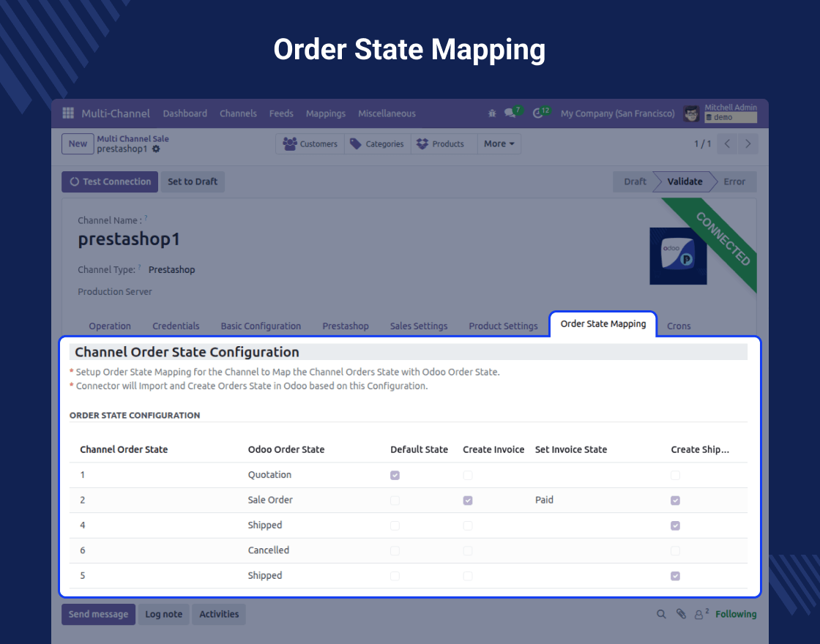Click the Following button
This screenshot has height=644, width=820.
coord(736,614)
